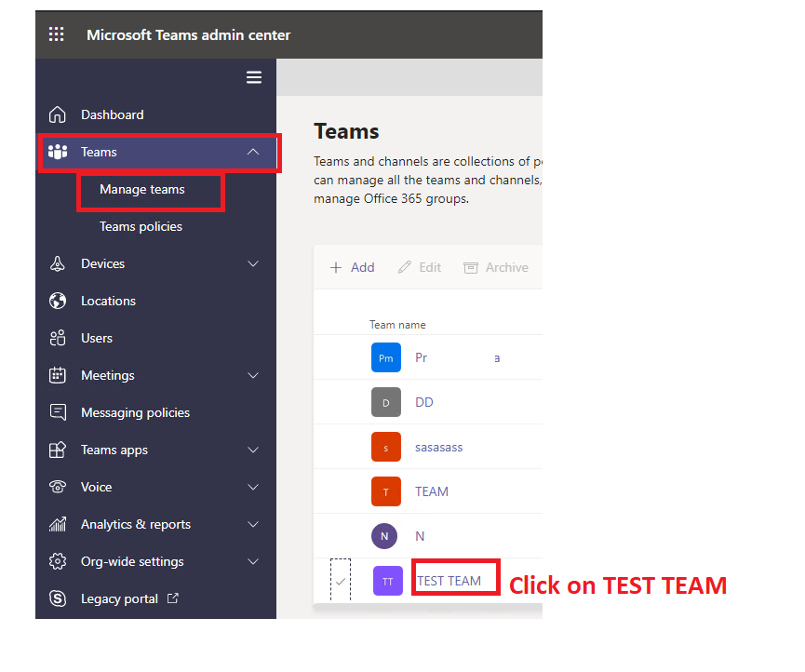Click the Messaging policies chat icon
This screenshot has height=672, width=805.
[x=58, y=412]
